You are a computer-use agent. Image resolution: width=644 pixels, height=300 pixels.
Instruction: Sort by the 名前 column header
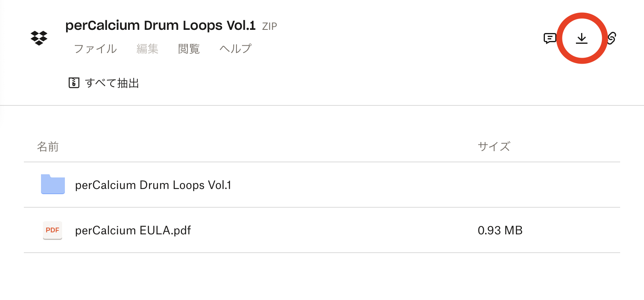click(x=48, y=146)
